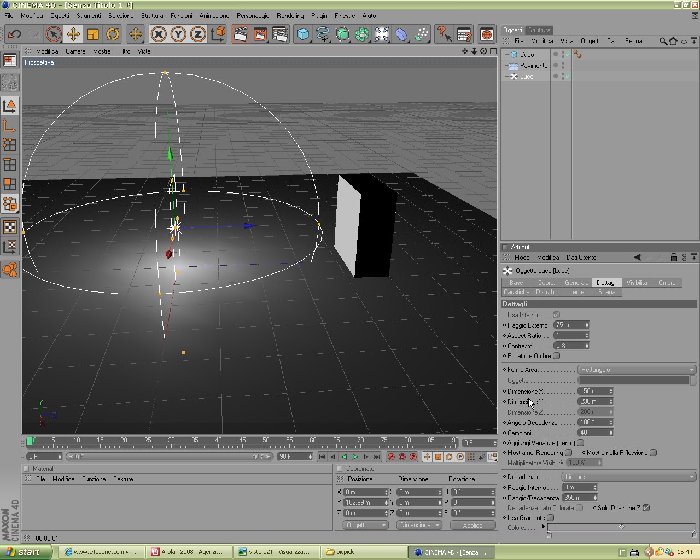The width and height of the screenshot is (700, 560).
Task: Toggle the Z axis lock icon
Action: [x=198, y=34]
